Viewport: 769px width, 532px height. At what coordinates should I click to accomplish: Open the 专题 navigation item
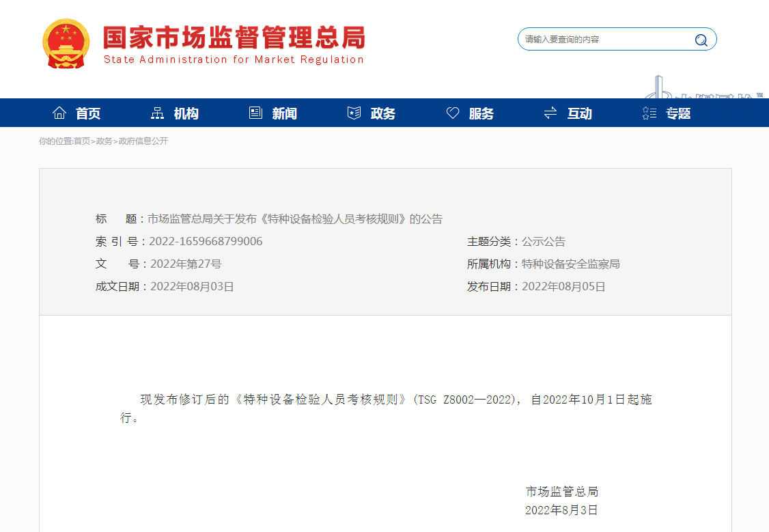678,113
